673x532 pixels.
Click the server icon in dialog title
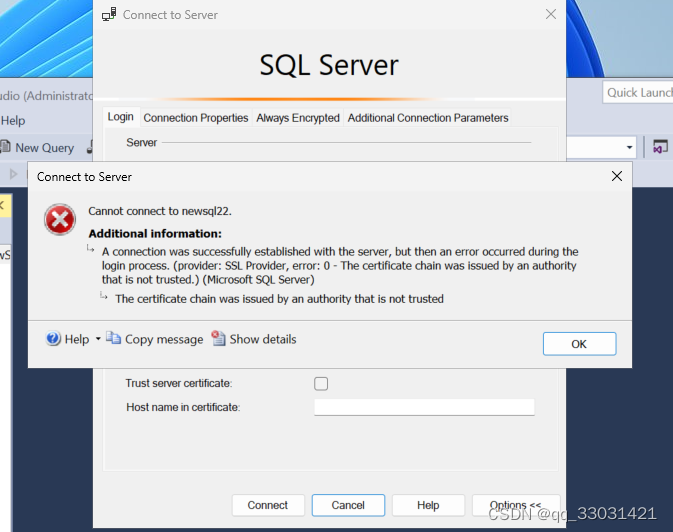pos(109,14)
